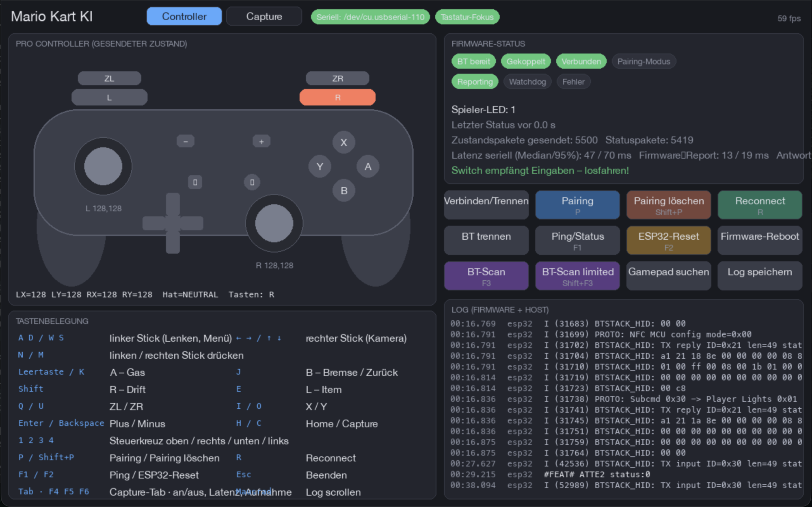Click the L shoulder button
The width and height of the screenshot is (812, 507).
coord(109,97)
